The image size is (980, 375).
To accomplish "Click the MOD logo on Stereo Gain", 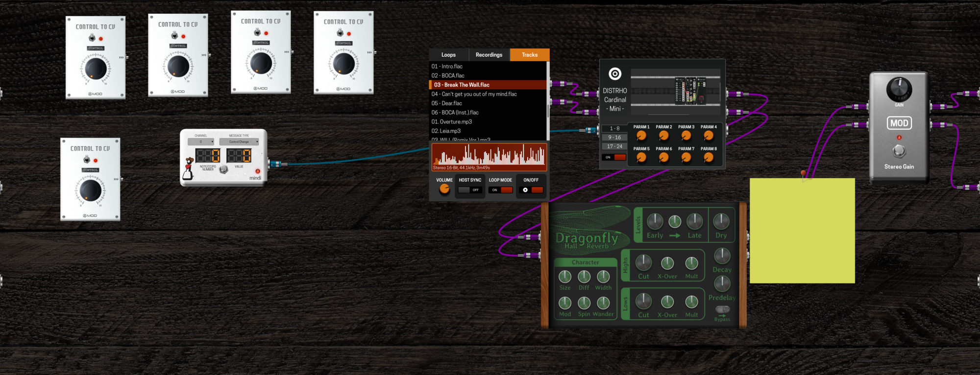I will click(x=899, y=123).
